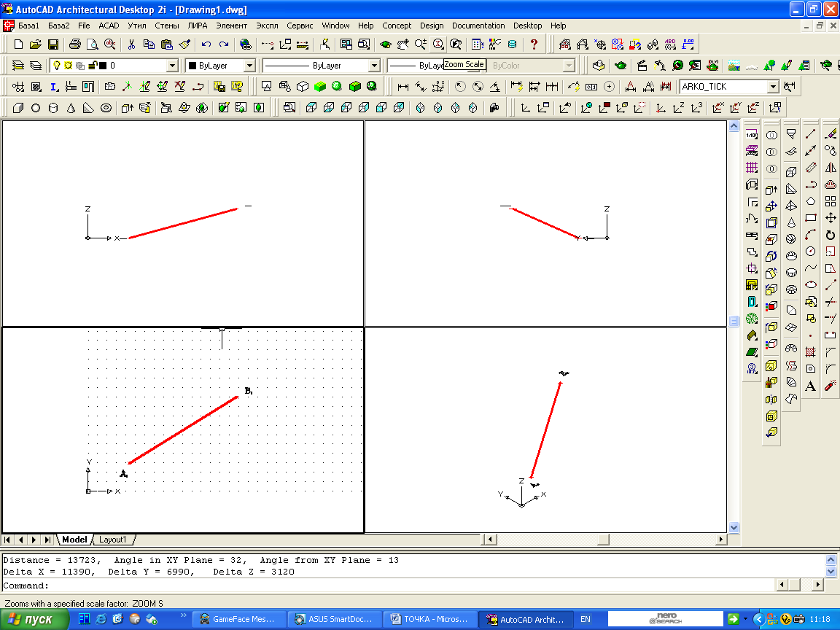Toggle layer lock padlock icon
This screenshot has height=630, width=840.
click(x=92, y=66)
